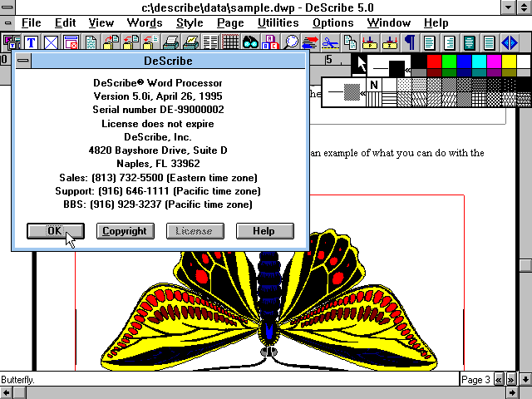Go to previous page with « button
The width and height of the screenshot is (532, 399).
point(499,379)
